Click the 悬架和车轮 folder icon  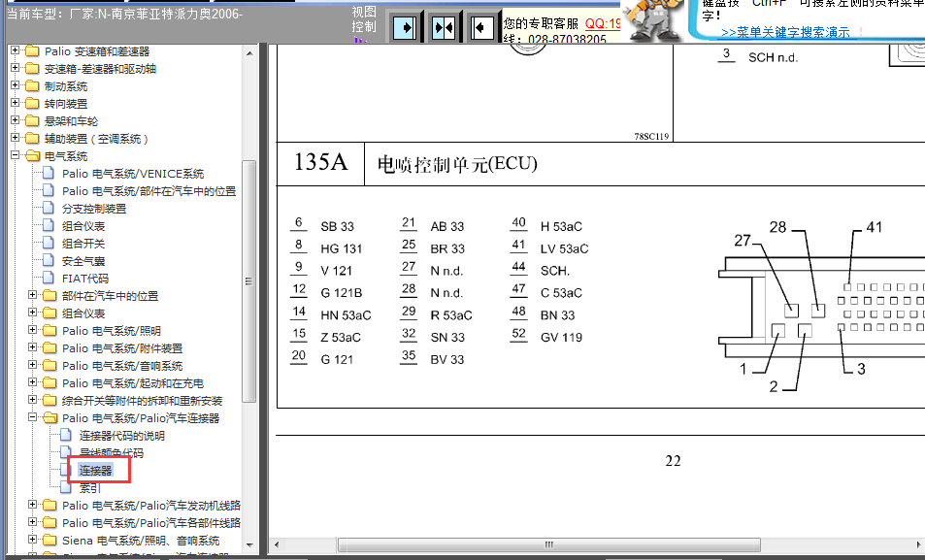coord(32,121)
